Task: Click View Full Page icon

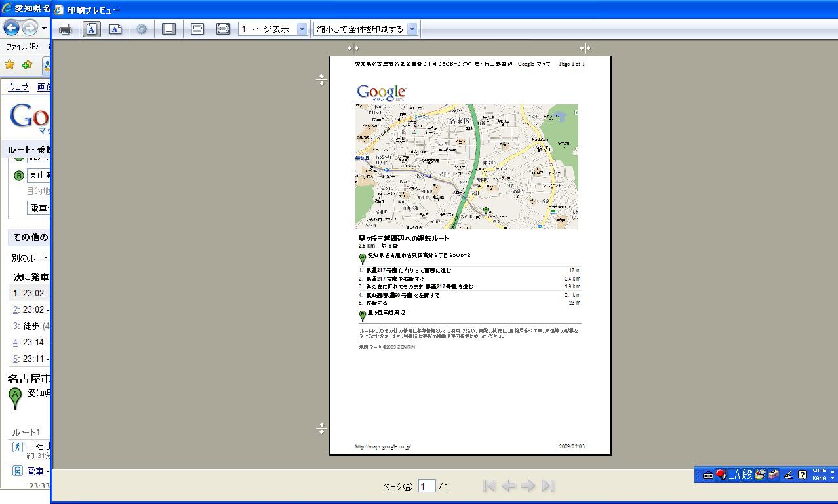Action: [223, 29]
